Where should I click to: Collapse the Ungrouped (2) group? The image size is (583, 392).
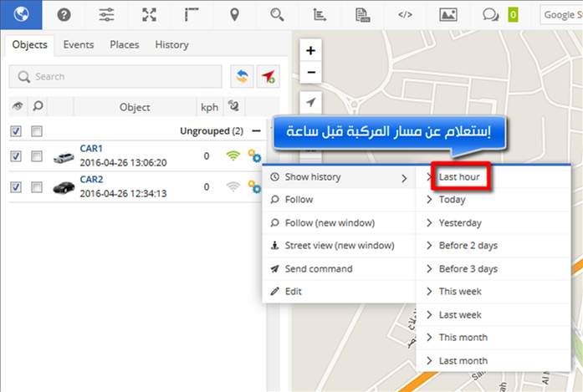(256, 130)
